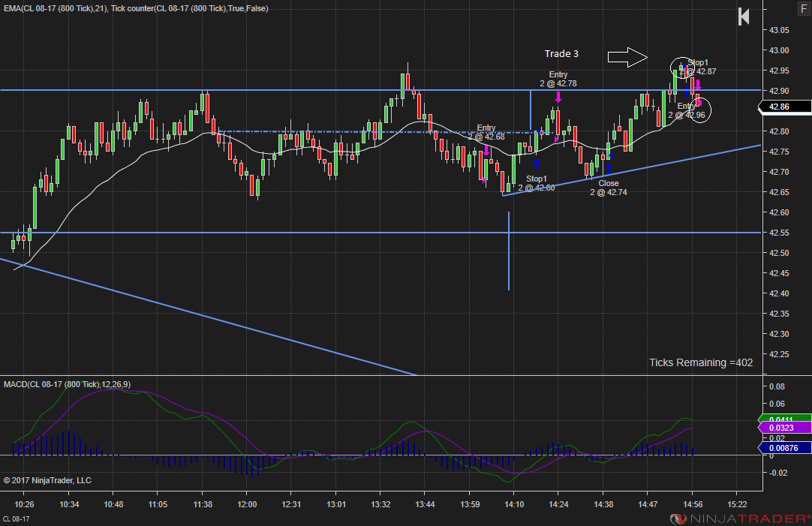Click the 10:26 time axis label
This screenshot has height=526, width=812.
(x=24, y=504)
